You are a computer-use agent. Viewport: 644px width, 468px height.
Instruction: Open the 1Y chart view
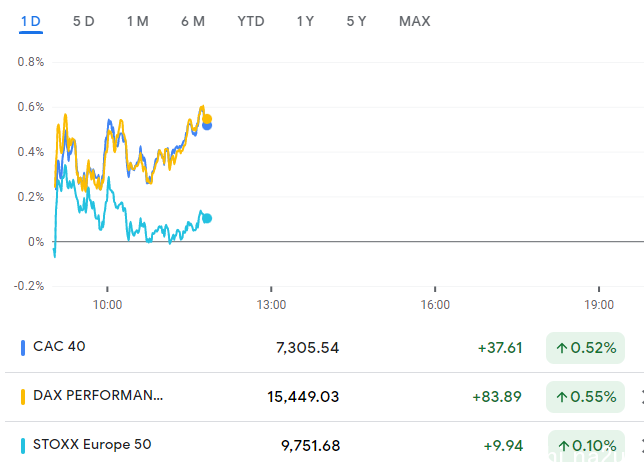coord(305,21)
